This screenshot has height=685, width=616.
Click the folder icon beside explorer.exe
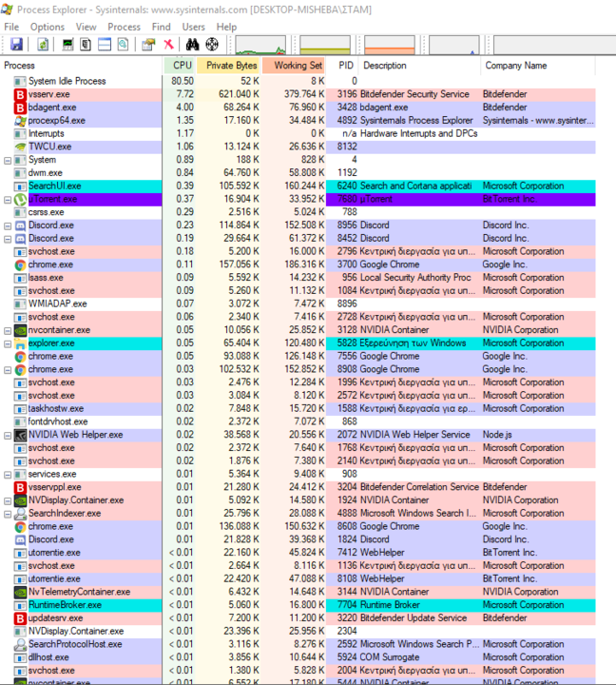pyautogui.click(x=20, y=343)
